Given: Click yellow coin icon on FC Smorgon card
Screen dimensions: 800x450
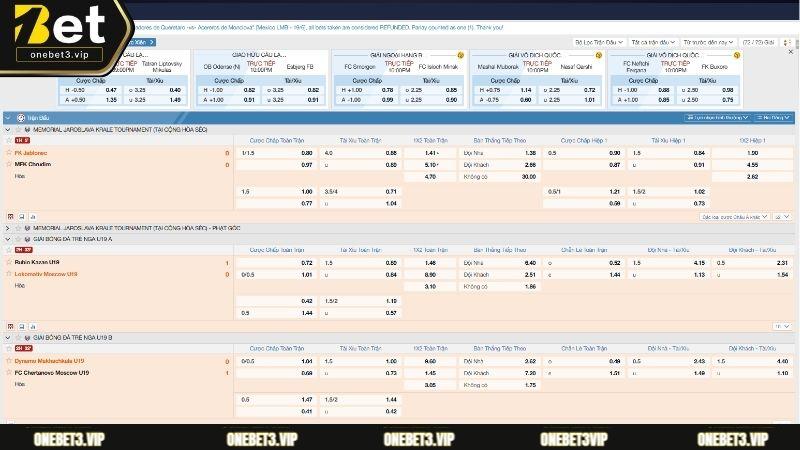Looking at the screenshot, I should (460, 55).
